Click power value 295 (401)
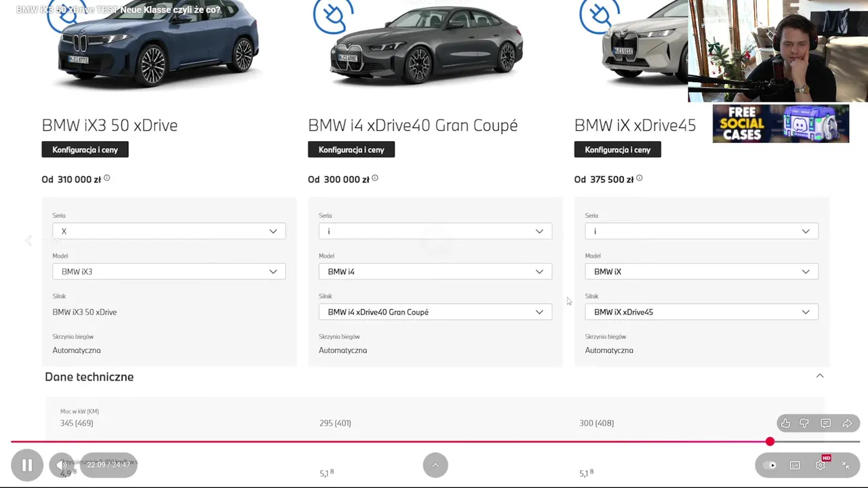The width and height of the screenshot is (868, 488). [x=335, y=423]
